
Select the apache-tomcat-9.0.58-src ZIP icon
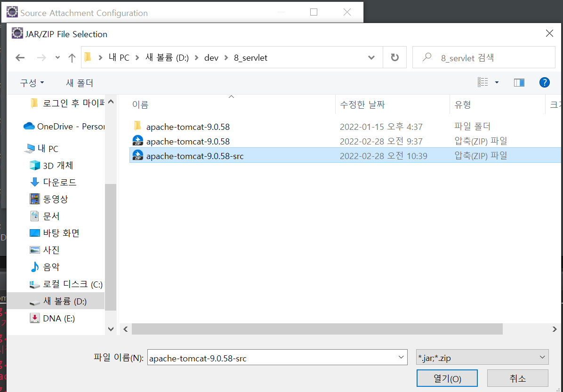138,155
